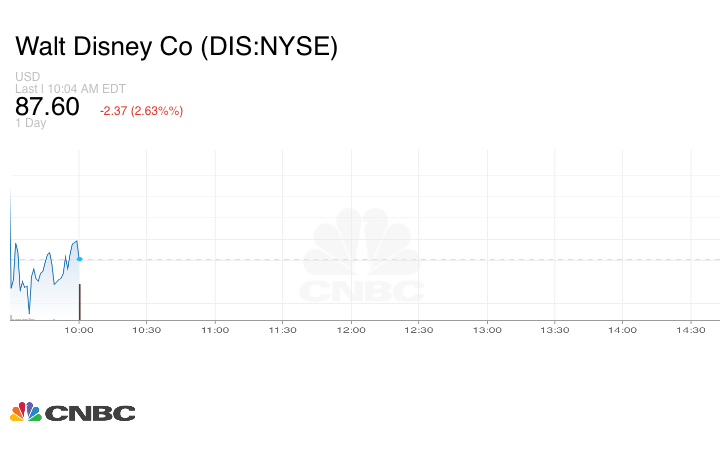The width and height of the screenshot is (720, 450).
Task: Click the 10:00 time axis label
Action: click(79, 330)
